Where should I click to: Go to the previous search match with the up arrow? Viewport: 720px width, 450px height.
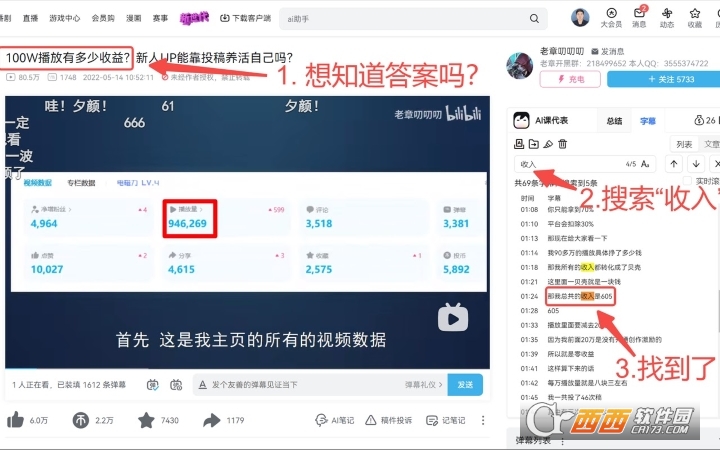coord(674,164)
